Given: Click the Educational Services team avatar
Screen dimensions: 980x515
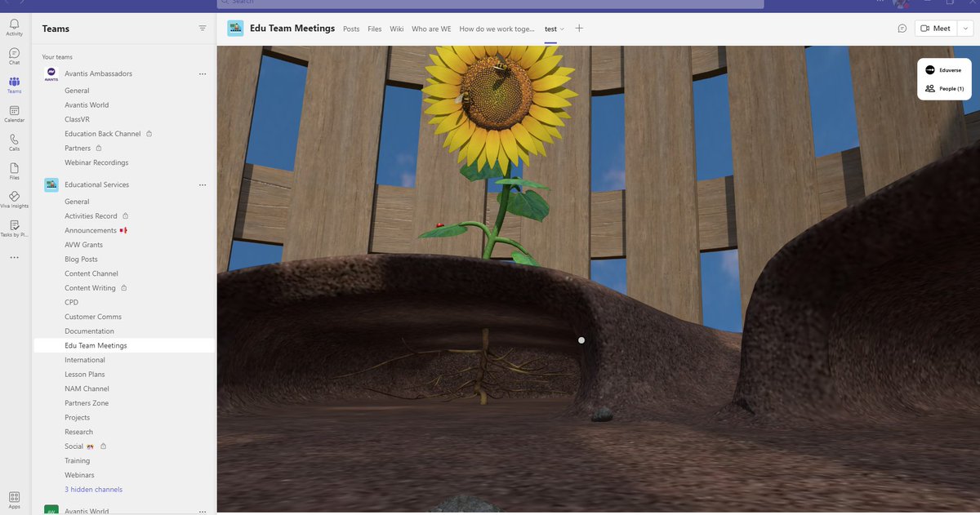Looking at the screenshot, I should point(51,184).
